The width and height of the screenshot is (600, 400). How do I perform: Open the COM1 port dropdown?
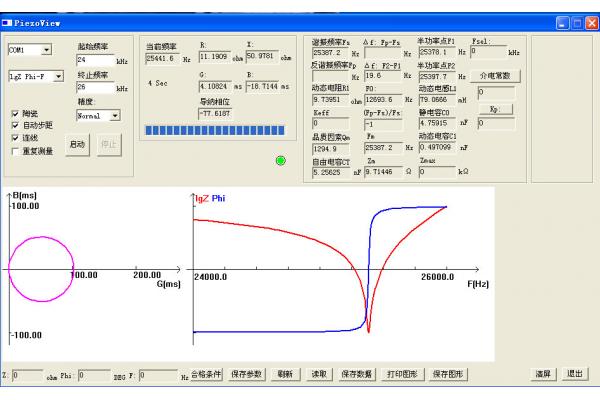[x=30, y=50]
